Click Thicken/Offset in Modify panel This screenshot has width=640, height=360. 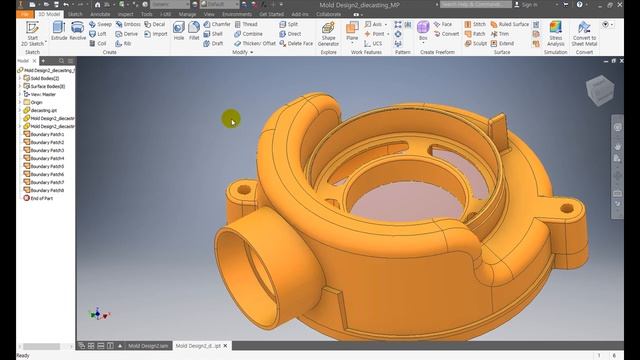click(255, 43)
